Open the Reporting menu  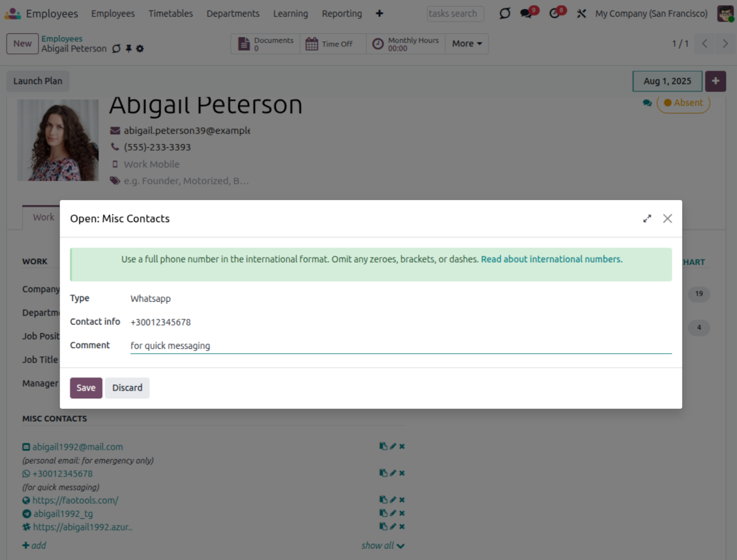[342, 14]
